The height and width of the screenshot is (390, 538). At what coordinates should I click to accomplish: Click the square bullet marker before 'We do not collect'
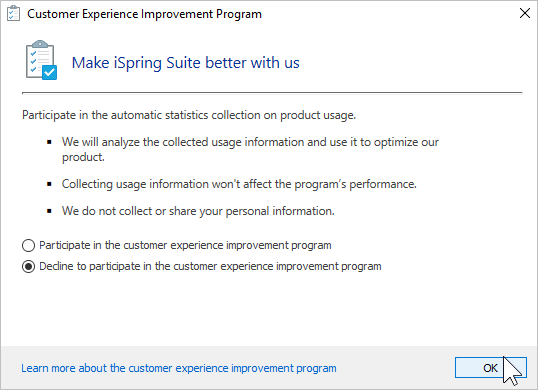click(49, 211)
